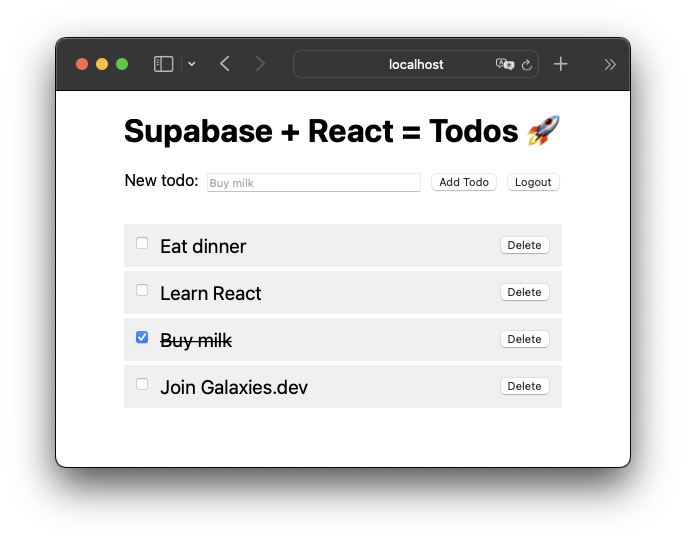This screenshot has width=686, height=541.
Task: Click the localhost address bar
Action: 415,64
